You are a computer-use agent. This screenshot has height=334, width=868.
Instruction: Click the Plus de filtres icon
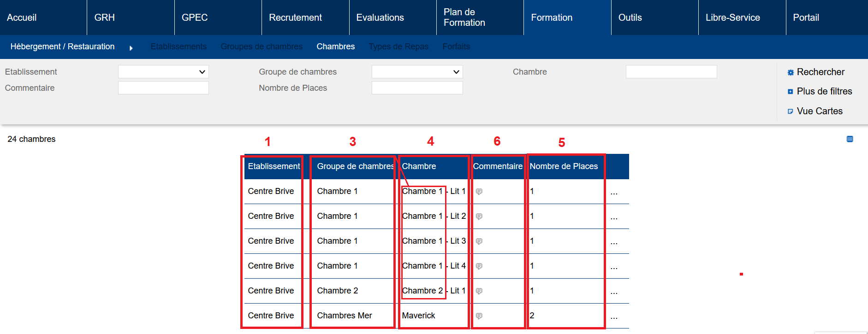791,92
